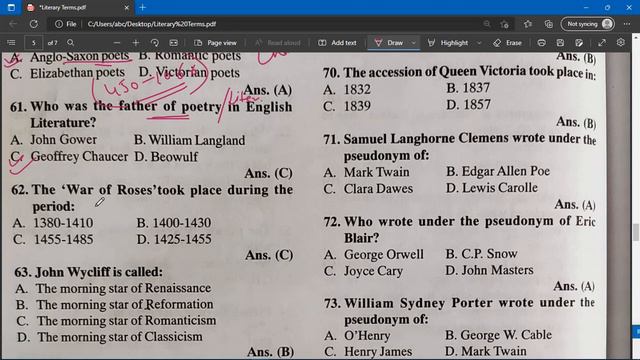Image resolution: width=640 pixels, height=360 pixels.
Task: Click question '63. John Wycliff is called:'
Action: (x=88, y=272)
